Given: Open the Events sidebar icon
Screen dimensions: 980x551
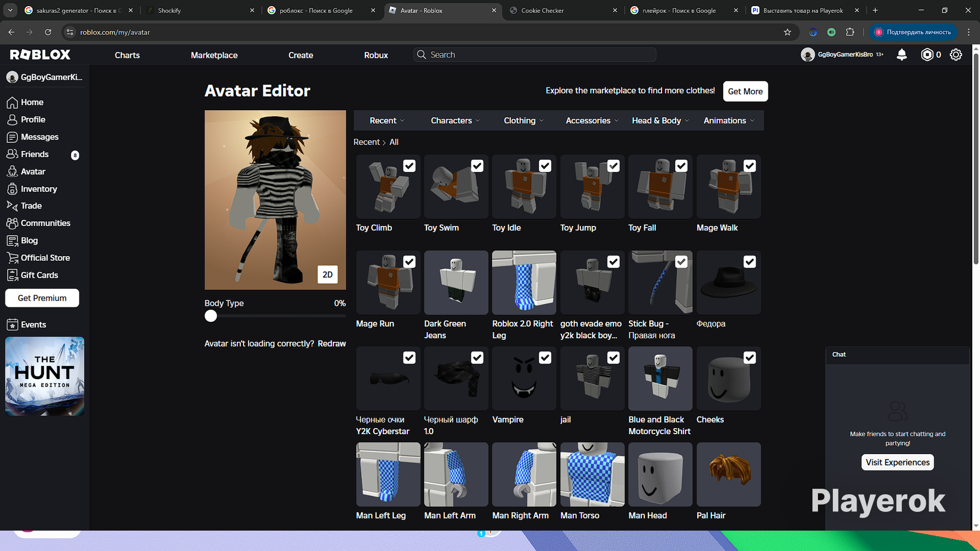Looking at the screenshot, I should coord(12,325).
